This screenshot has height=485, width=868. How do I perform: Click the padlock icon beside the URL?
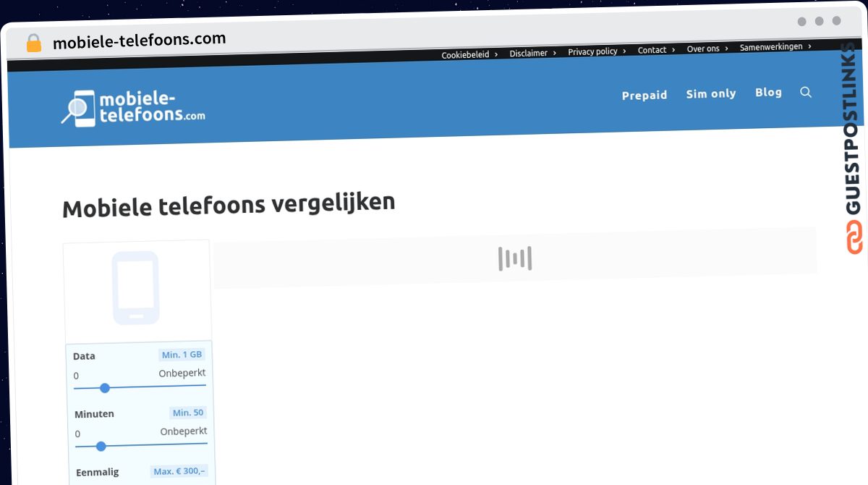tap(33, 43)
